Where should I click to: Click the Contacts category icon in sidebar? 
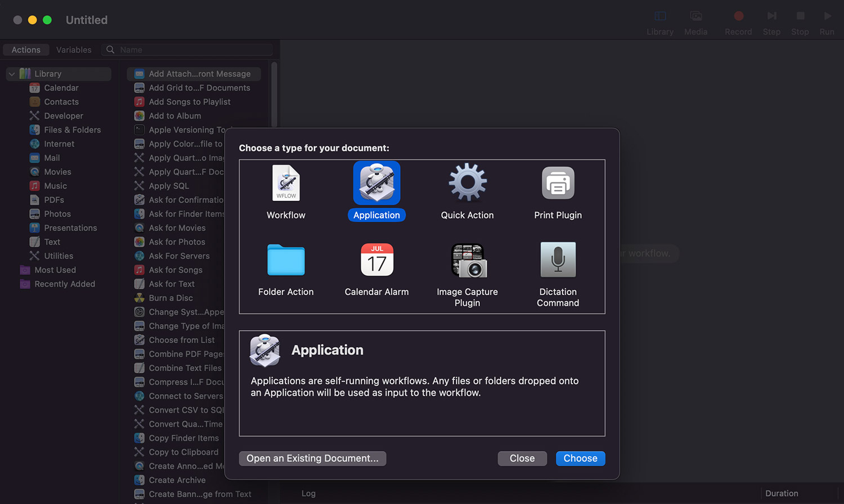coord(34,102)
